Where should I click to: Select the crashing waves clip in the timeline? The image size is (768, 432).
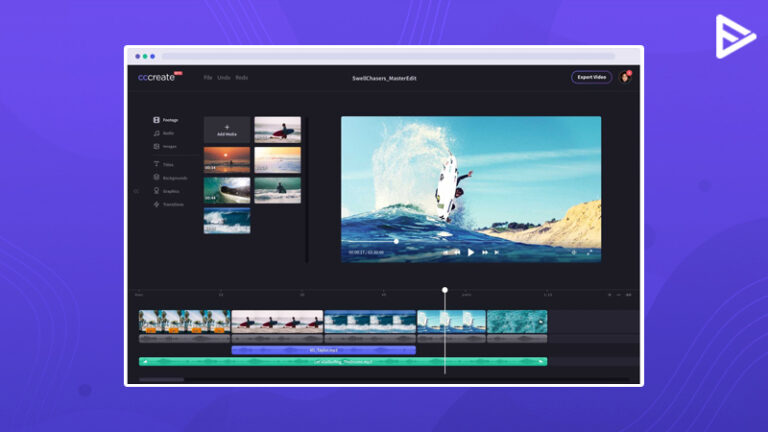tap(370, 322)
